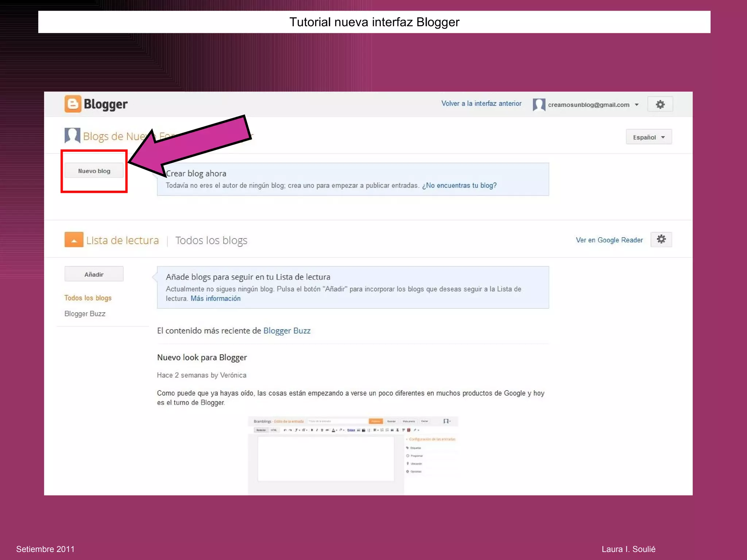The height and width of the screenshot is (560, 747).
Task: Switch to the Todos los blogs tab
Action: pos(211,240)
